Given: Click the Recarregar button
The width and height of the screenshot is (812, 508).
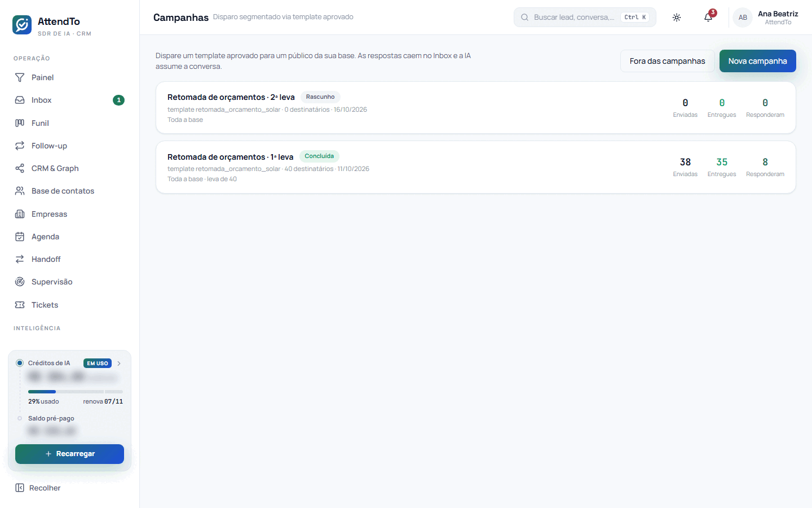Looking at the screenshot, I should click(x=69, y=454).
